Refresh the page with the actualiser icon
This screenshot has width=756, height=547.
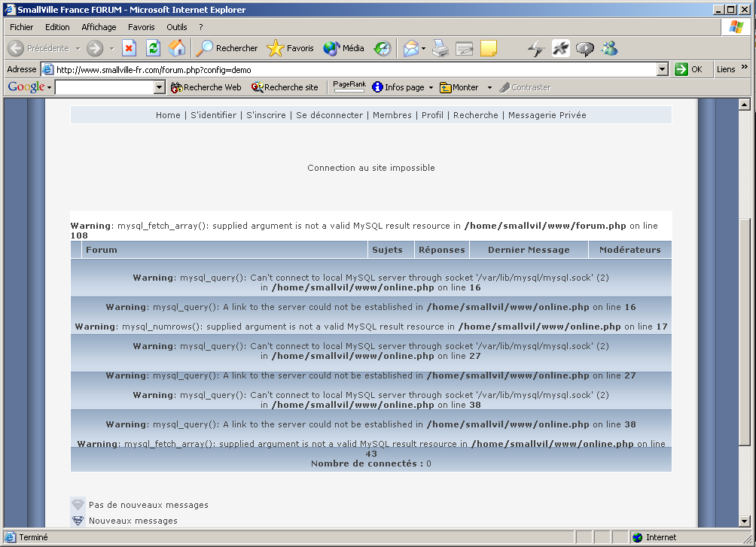coord(152,47)
